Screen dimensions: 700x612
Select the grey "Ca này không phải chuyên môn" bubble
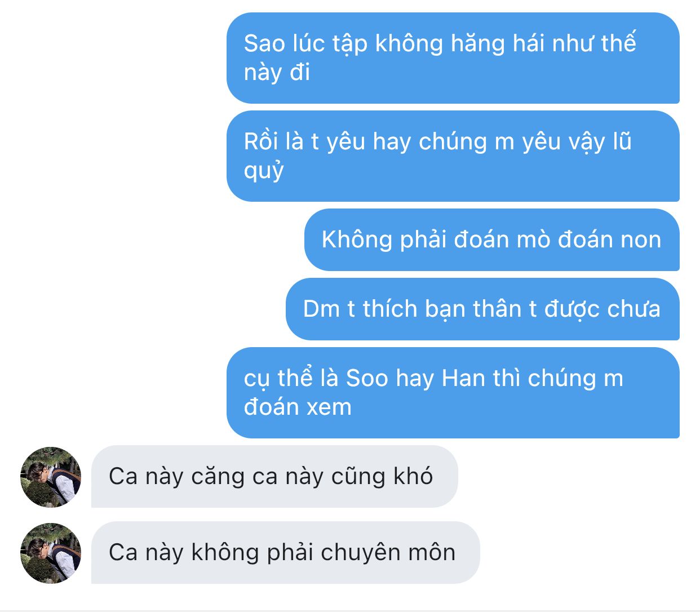286,553
